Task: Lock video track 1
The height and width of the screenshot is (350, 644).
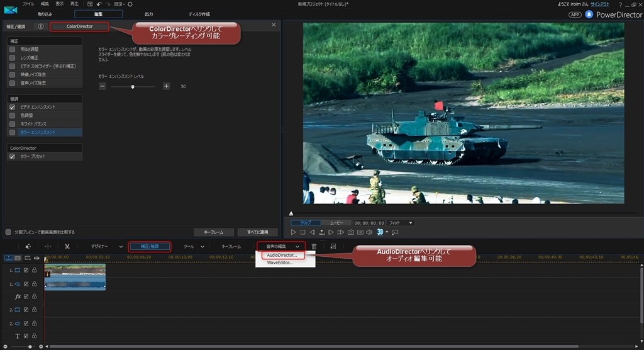Action: click(35, 270)
